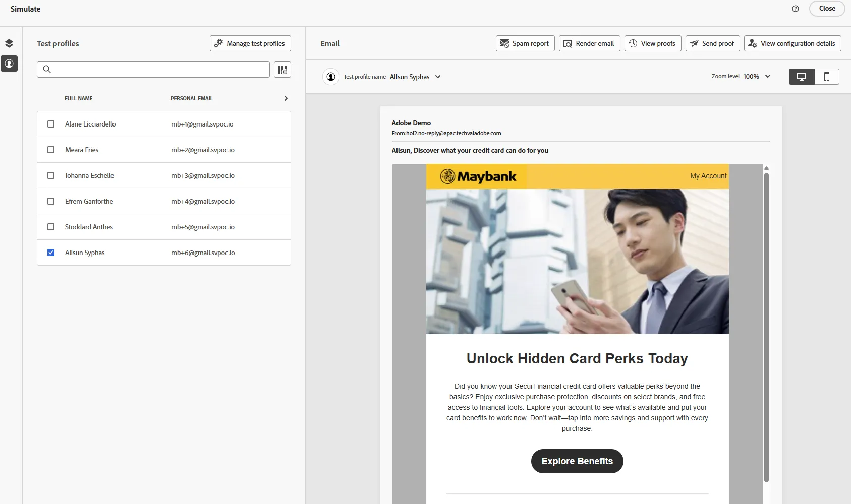The image size is (851, 504).
Task: Uncheck the Allsun Syphas checkbox
Action: [51, 253]
